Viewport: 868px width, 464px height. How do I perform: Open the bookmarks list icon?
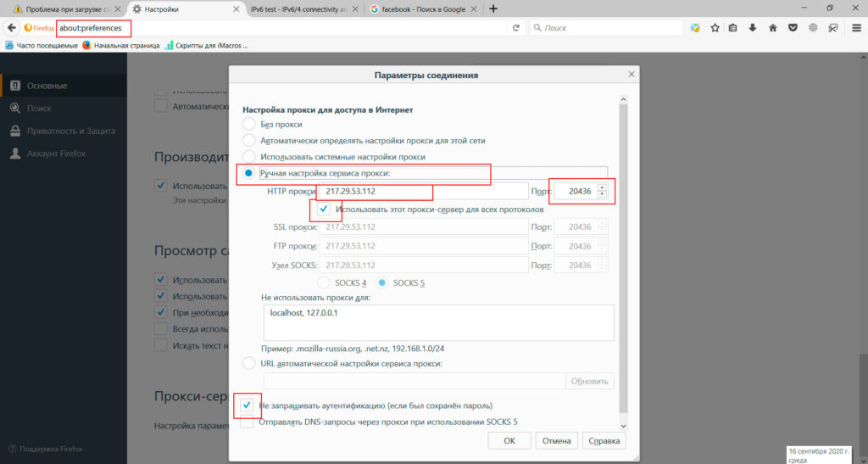pos(733,28)
